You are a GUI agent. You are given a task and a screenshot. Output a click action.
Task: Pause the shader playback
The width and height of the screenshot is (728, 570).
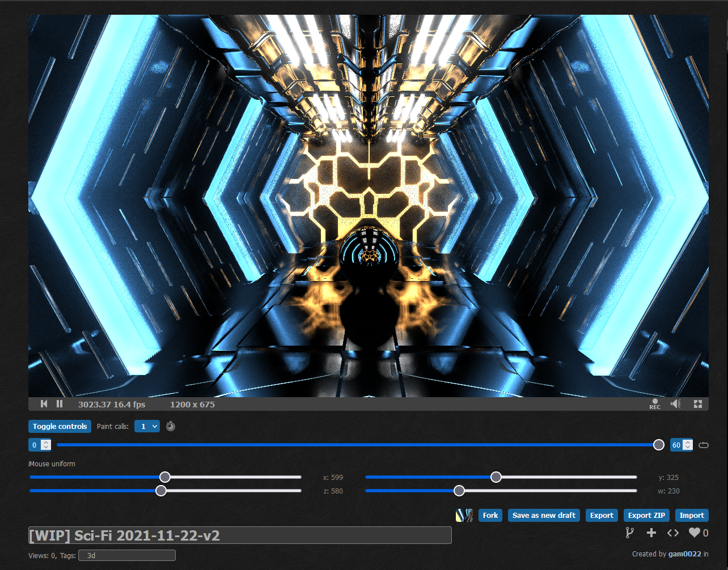[60, 404]
